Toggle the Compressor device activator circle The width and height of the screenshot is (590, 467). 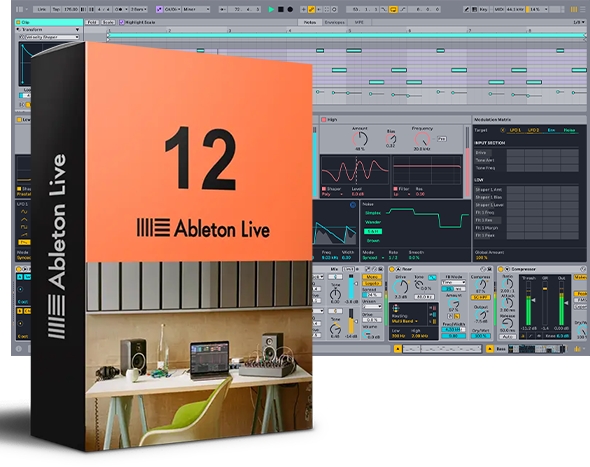(501, 269)
